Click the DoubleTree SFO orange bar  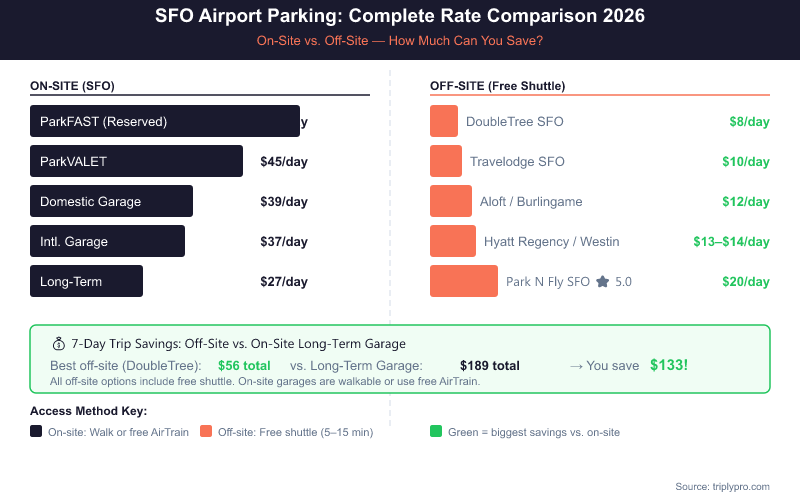(x=444, y=122)
